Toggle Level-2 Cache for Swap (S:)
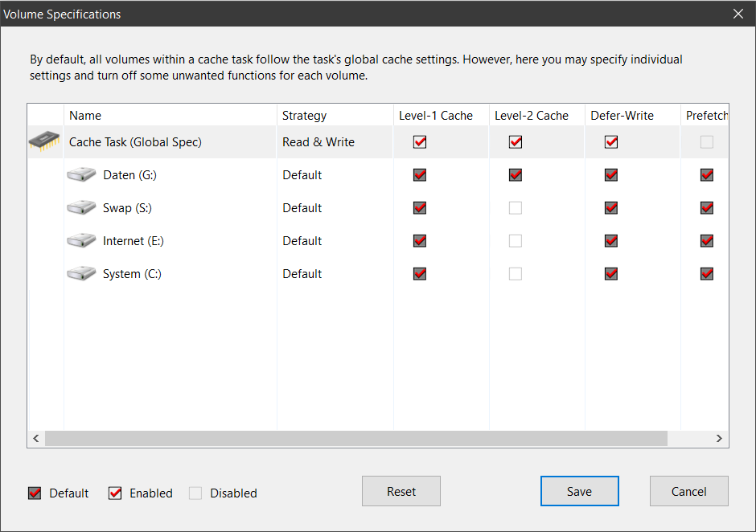Screen dimensions: 756x532 coord(516,207)
